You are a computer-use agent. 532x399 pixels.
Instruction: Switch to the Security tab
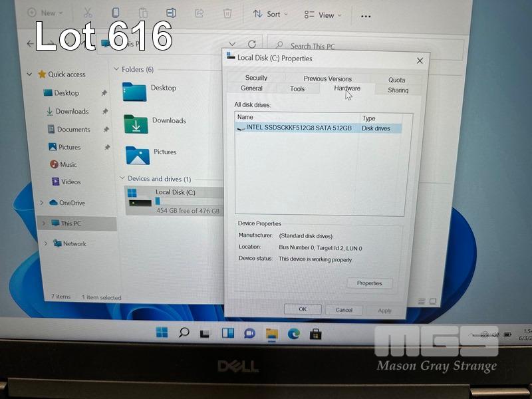point(256,78)
